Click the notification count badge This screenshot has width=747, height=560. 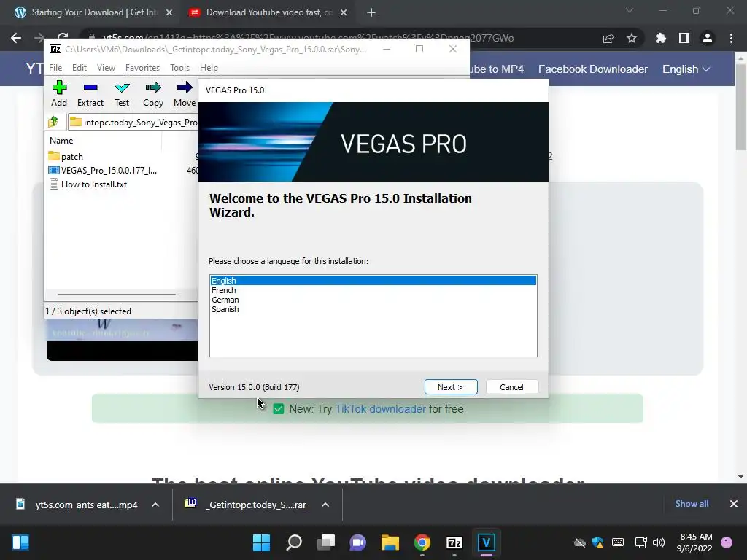point(726,542)
